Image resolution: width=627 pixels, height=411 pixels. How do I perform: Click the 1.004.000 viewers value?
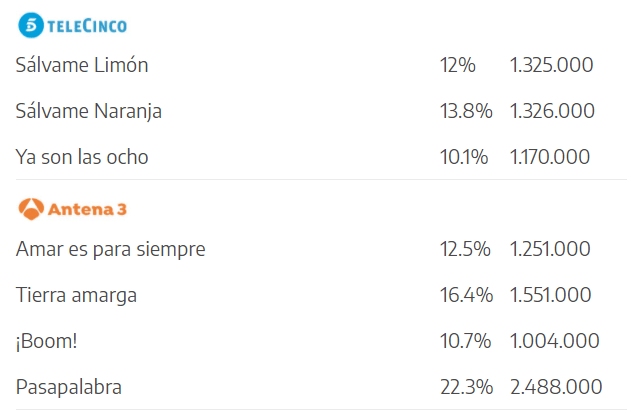pos(553,341)
